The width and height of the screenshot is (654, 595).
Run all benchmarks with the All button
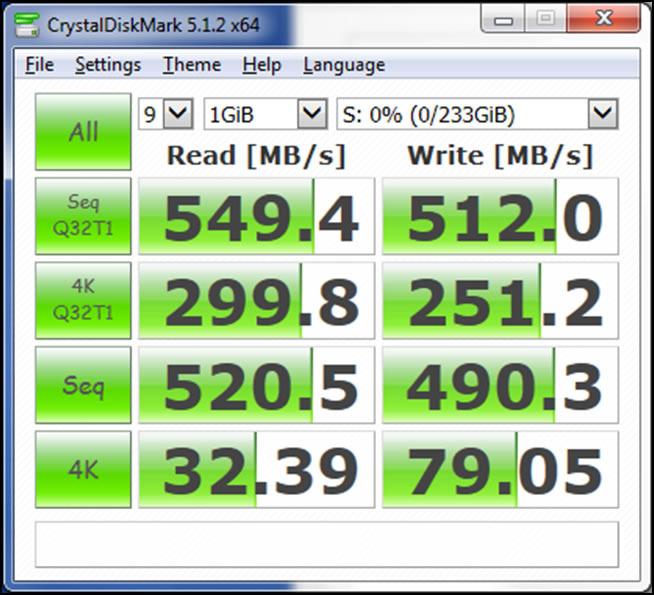pos(83,132)
